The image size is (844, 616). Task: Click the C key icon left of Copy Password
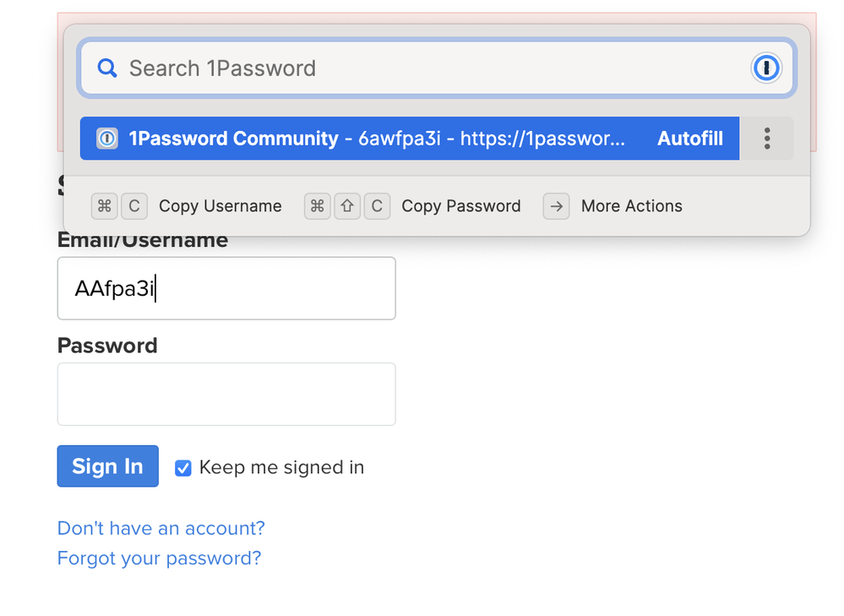tap(377, 206)
